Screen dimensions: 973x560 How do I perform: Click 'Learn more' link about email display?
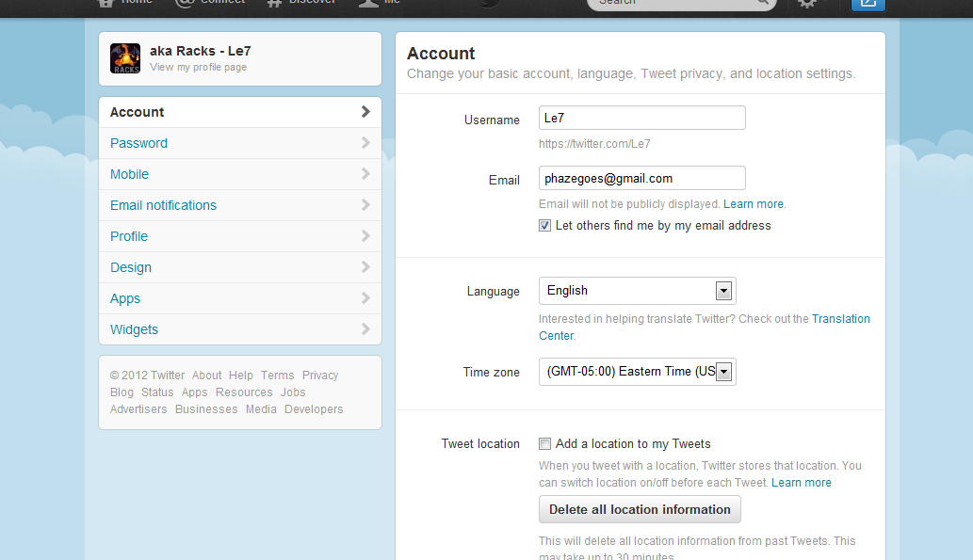click(x=754, y=204)
